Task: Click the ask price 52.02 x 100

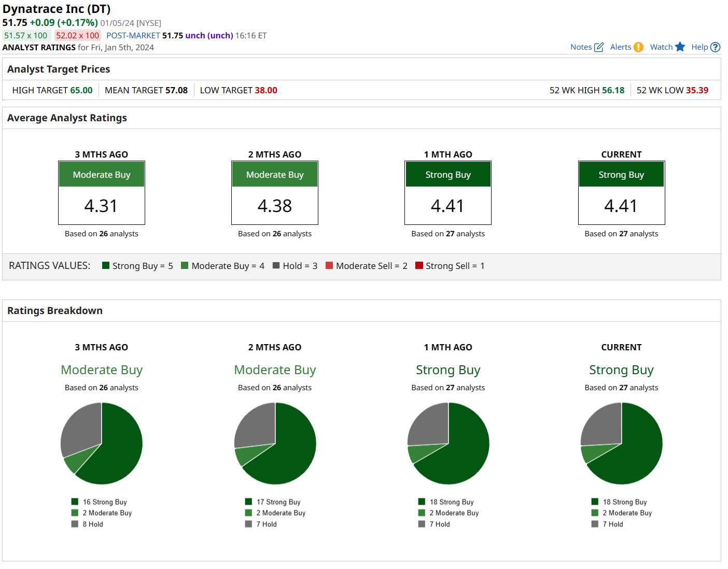Action: pyautogui.click(x=78, y=35)
